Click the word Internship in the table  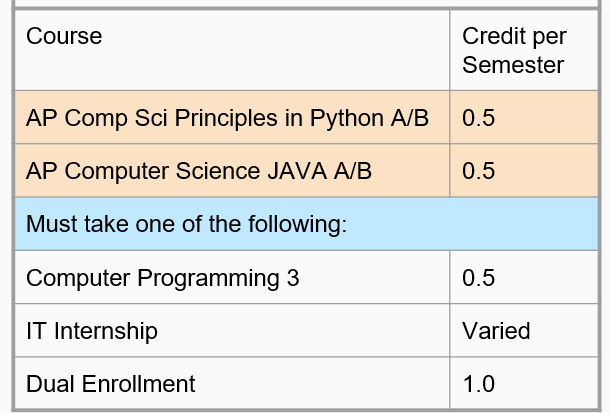pyautogui.click(x=106, y=332)
